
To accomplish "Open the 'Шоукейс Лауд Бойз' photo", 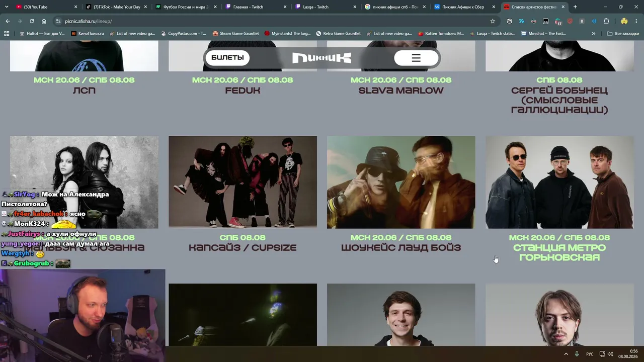I will pyautogui.click(x=401, y=182).
